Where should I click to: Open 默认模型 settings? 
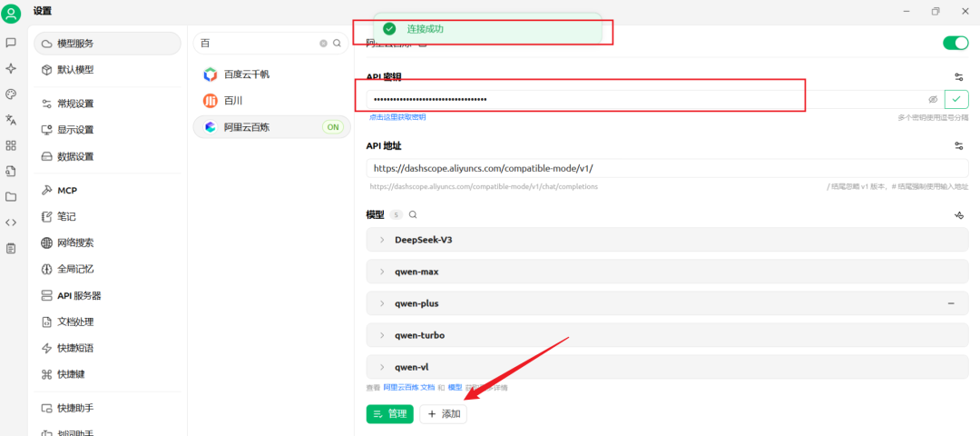107,69
